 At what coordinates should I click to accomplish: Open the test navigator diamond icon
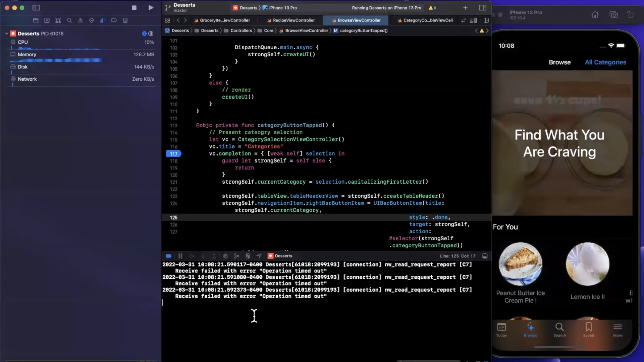click(92, 20)
